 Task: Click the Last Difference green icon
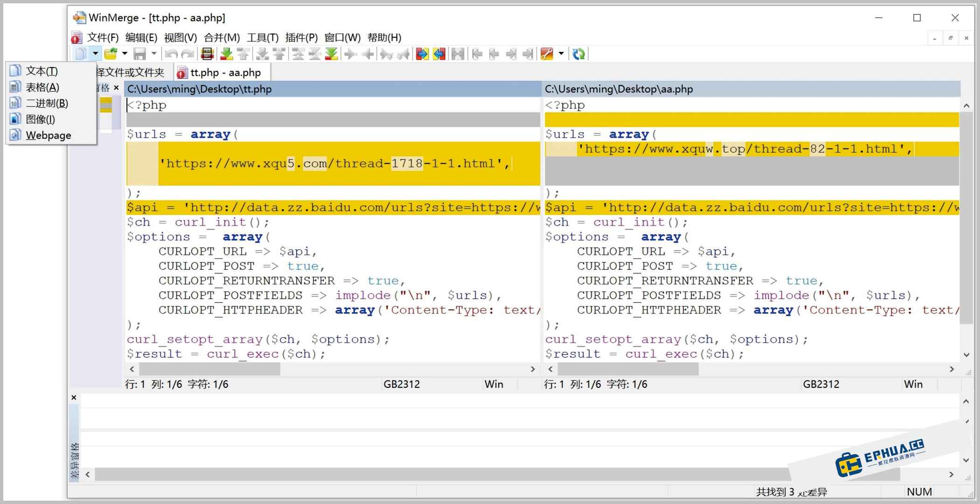(331, 54)
